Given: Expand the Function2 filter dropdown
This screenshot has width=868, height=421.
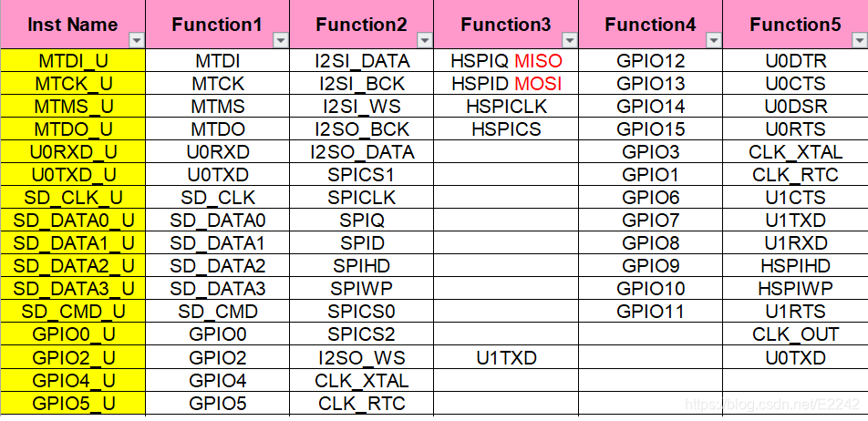Looking at the screenshot, I should pos(425,40).
